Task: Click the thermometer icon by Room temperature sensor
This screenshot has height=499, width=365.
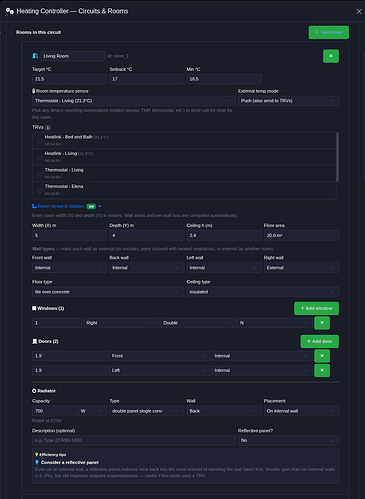Action: (34, 91)
